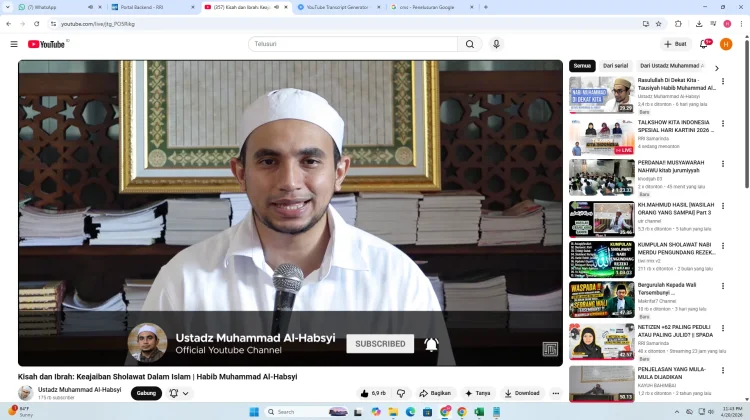This screenshot has width=750, height=420.
Task: Open the account avatar menu
Action: [x=726, y=44]
